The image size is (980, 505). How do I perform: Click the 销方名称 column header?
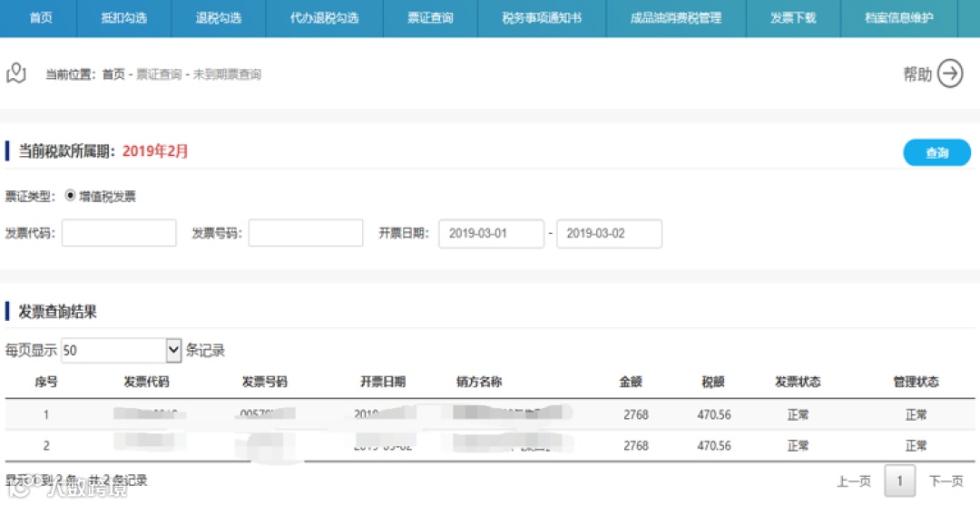pos(479,382)
